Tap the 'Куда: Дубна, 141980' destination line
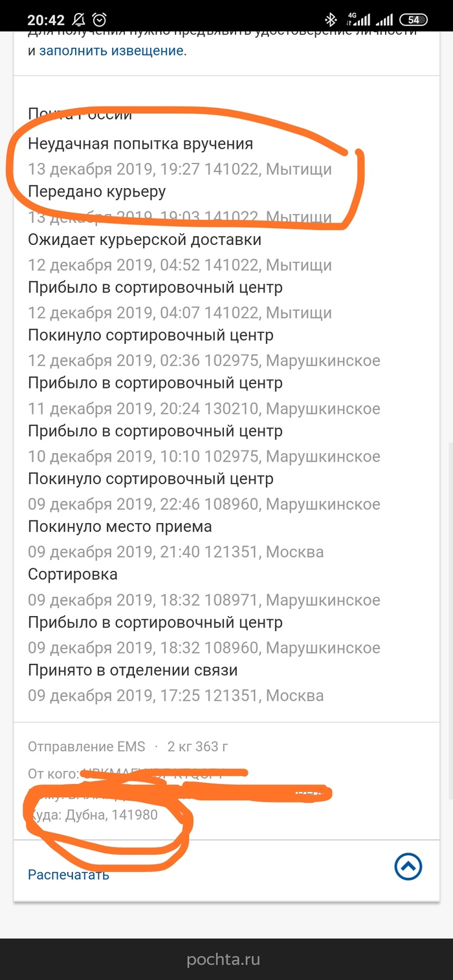Viewport: 453px width, 980px height. [93, 815]
